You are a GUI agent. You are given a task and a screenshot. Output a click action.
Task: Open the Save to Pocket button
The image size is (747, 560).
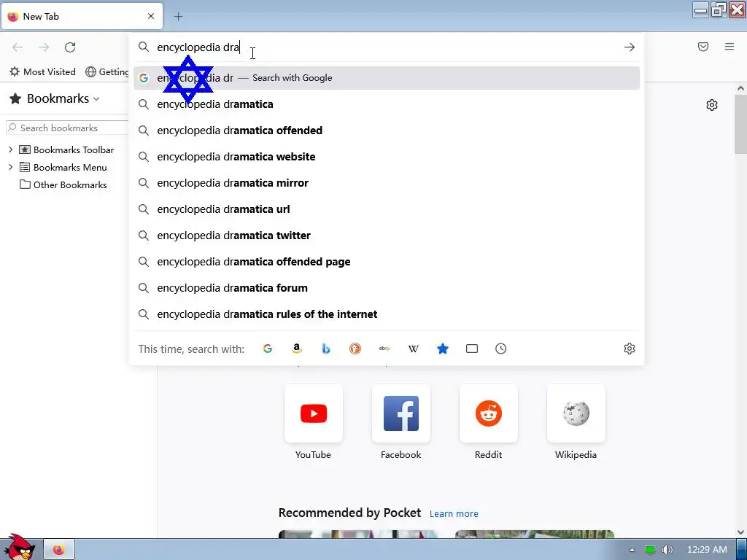(x=703, y=47)
